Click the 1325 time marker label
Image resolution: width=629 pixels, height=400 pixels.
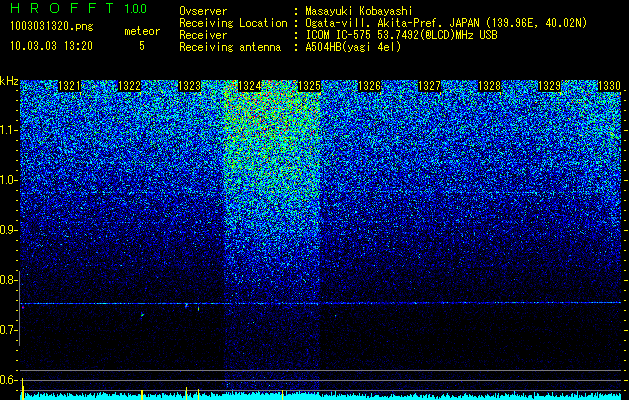(309, 86)
